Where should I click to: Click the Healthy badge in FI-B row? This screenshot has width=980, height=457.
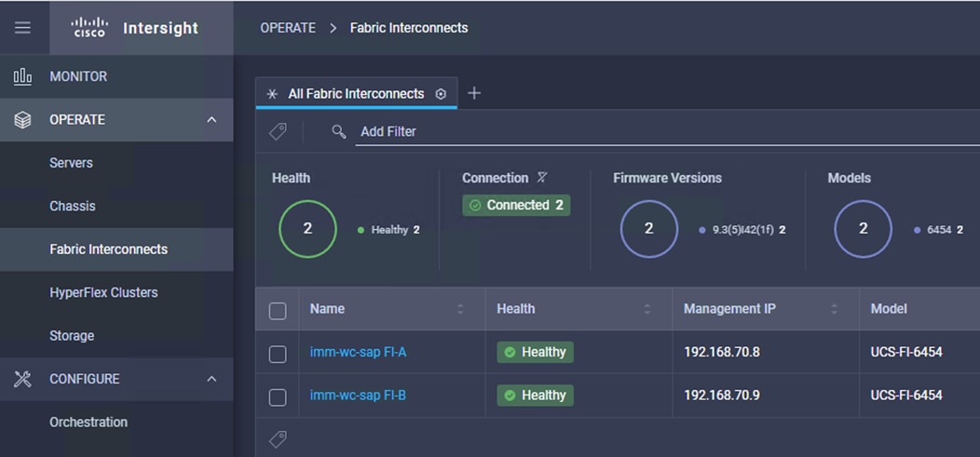(535, 396)
